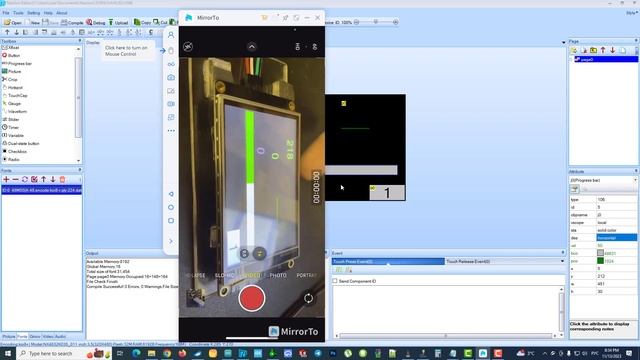Viewport: 640px width, 360px height.
Task: Click the replace-font refresh icon in Fonts panel
Action: tap(25, 180)
